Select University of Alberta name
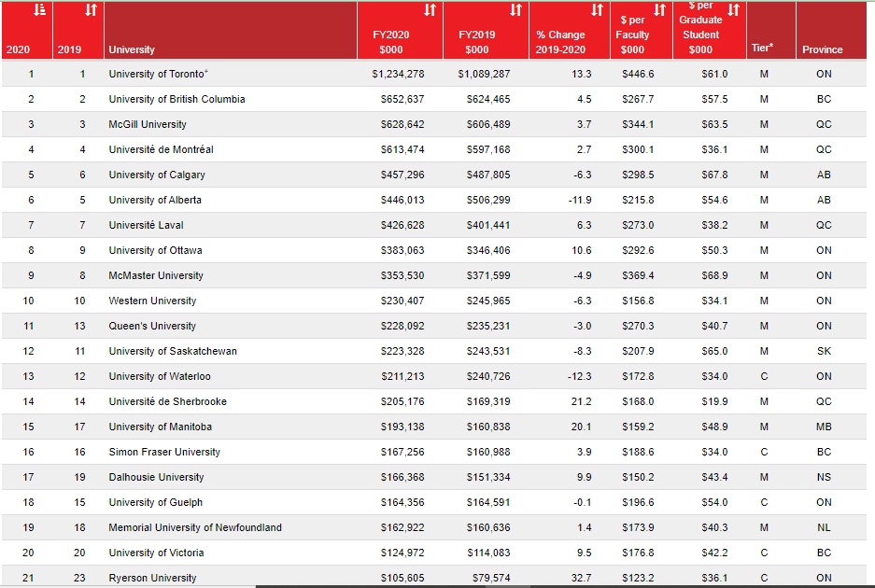Viewport: 875px width, 588px height. [155, 200]
